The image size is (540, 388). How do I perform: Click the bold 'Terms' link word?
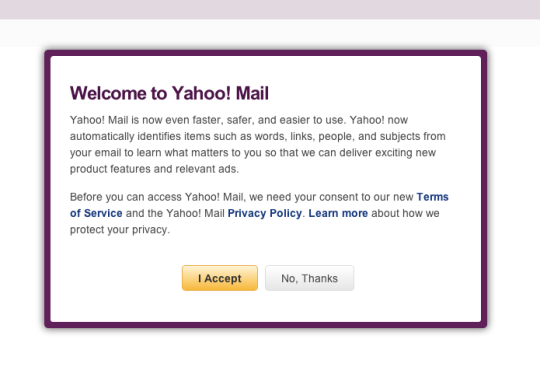[433, 197]
